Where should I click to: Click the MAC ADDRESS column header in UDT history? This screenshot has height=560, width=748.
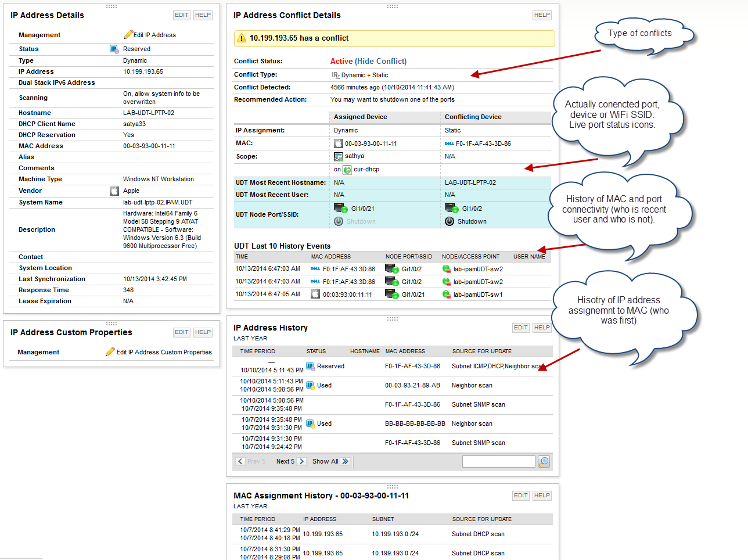[331, 257]
